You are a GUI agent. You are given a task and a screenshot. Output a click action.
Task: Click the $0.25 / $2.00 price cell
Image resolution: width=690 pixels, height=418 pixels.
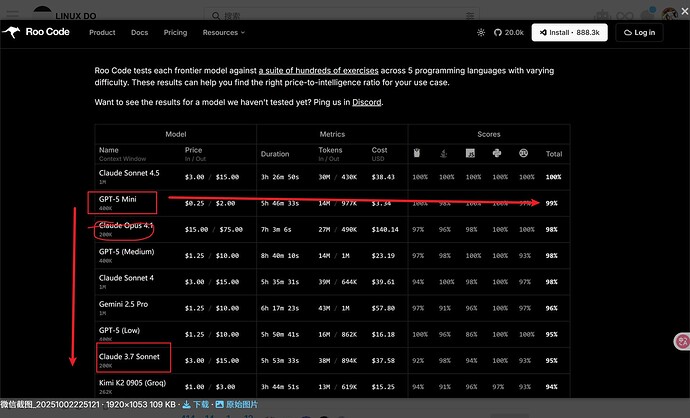(210, 203)
